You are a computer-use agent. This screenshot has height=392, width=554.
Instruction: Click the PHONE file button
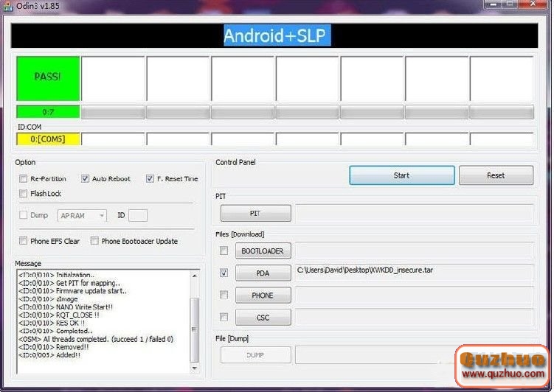pyautogui.click(x=263, y=295)
